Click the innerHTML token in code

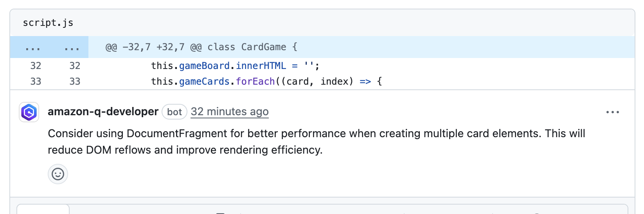pyautogui.click(x=261, y=66)
